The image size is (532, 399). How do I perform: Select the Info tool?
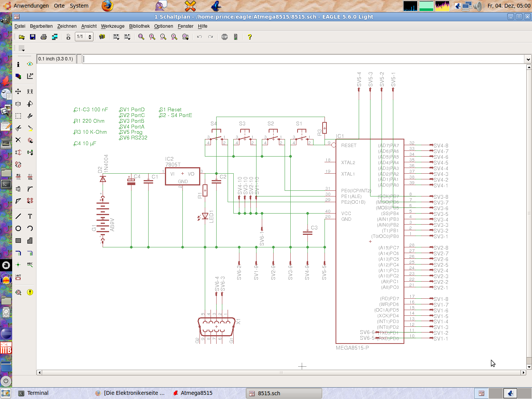click(x=18, y=64)
